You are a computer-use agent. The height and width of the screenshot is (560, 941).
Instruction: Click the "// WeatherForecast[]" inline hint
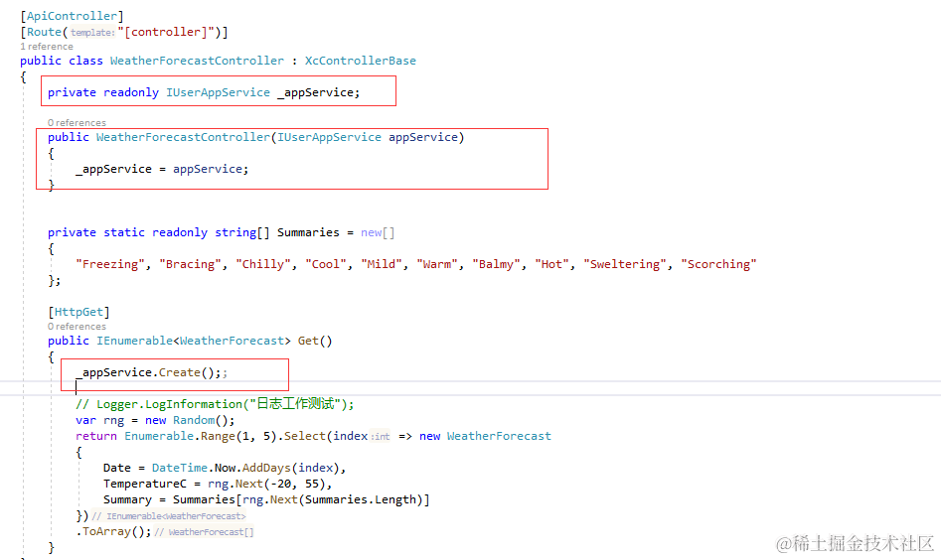coord(204,532)
